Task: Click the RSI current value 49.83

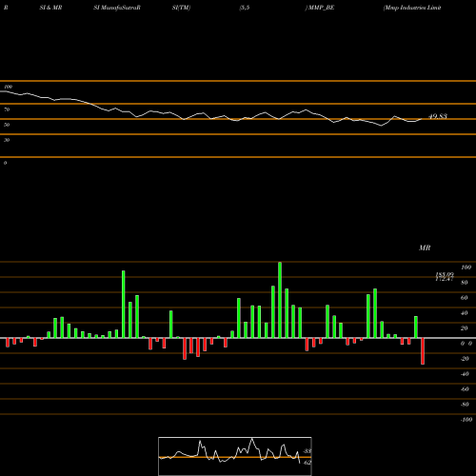Action: (438, 116)
